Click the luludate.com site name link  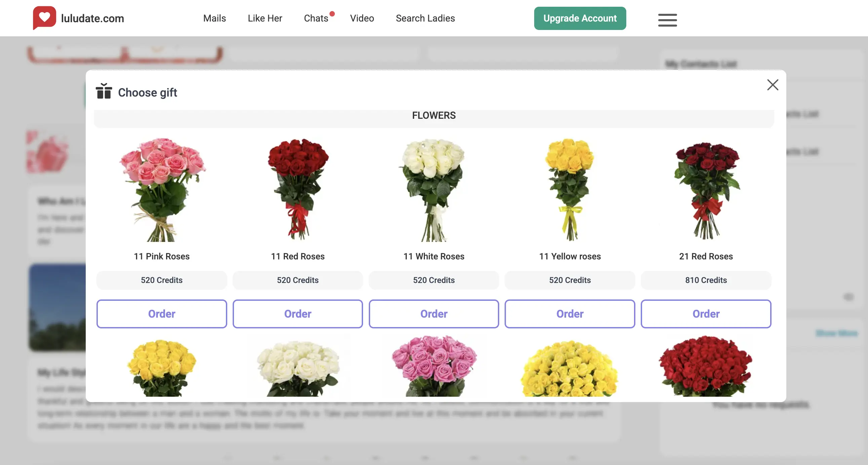pyautogui.click(x=92, y=18)
